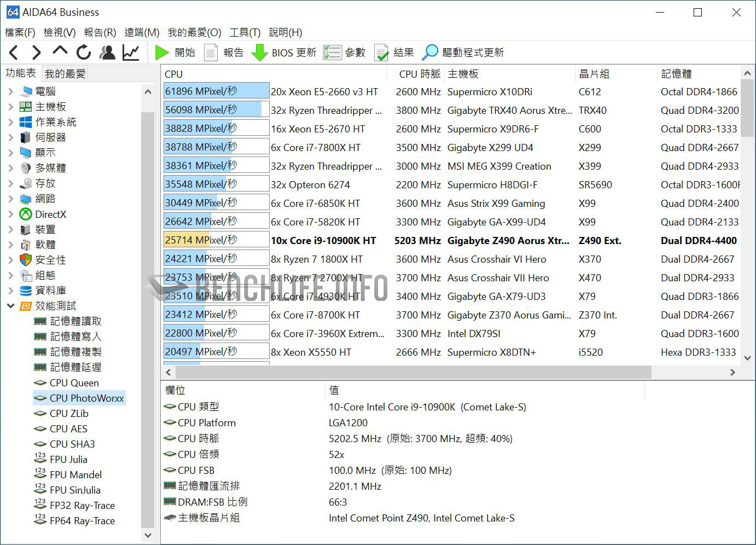Viewport: 756px width, 545px height.
Task: Expand the 主機板 (Motherboard) tree node
Action: [x=11, y=107]
